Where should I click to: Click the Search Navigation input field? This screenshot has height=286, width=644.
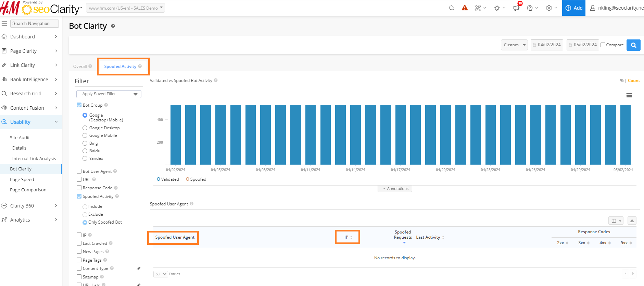(x=34, y=24)
